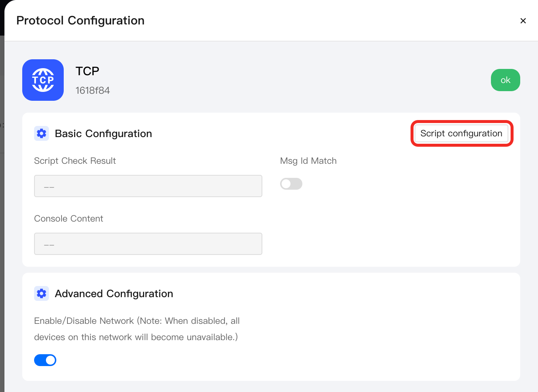Open Script configuration
Screen dimensions: 538x392
pyautogui.click(x=461, y=133)
